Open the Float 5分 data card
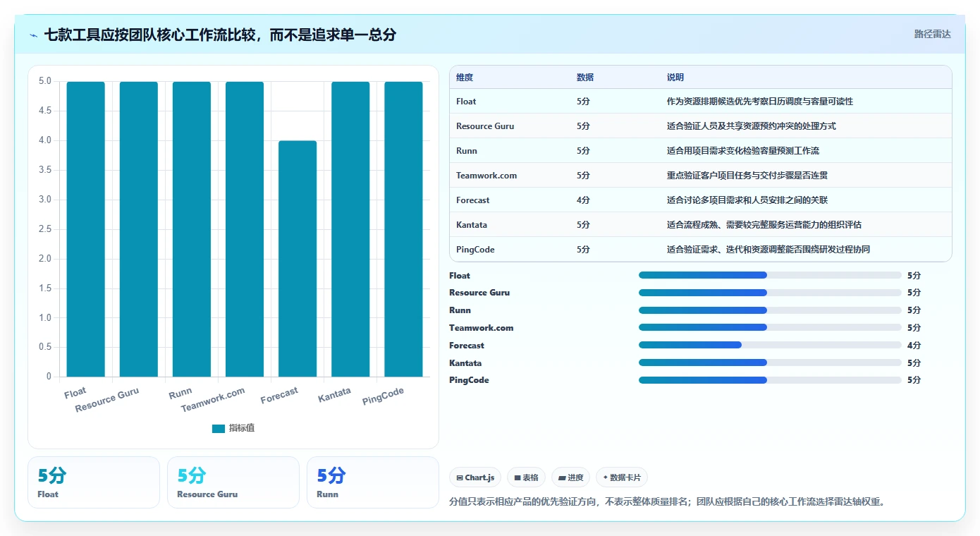The height and width of the screenshot is (536, 980). click(94, 482)
